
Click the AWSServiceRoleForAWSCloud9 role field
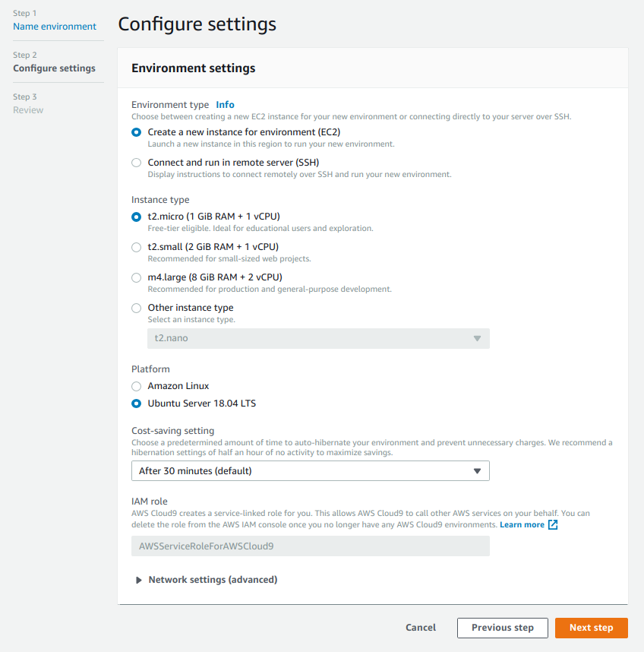click(310, 546)
